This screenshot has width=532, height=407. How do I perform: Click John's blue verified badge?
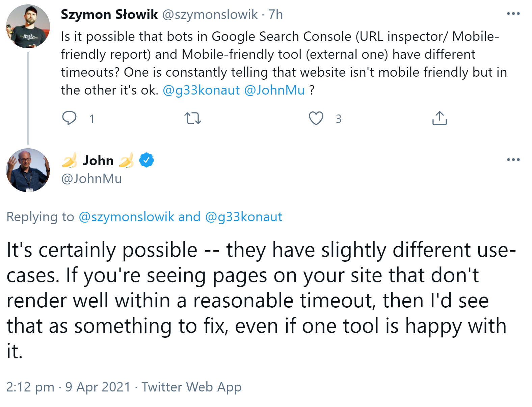(x=147, y=160)
